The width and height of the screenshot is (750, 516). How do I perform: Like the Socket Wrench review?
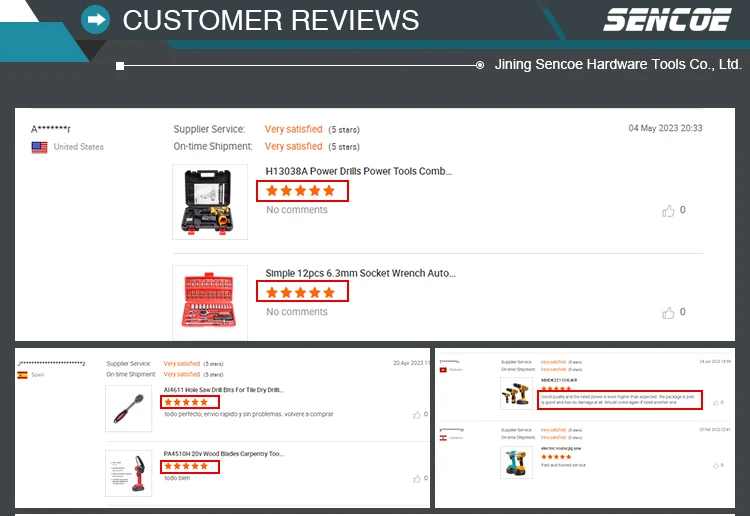coord(668,313)
